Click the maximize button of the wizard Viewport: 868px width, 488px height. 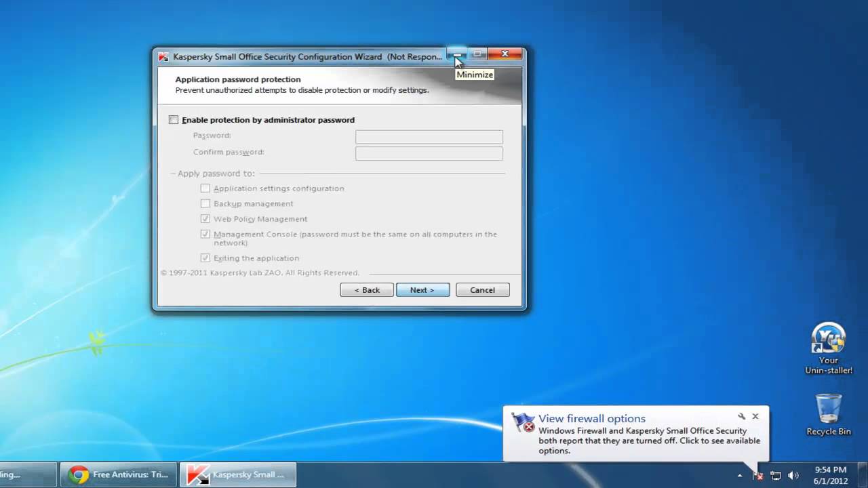[477, 54]
